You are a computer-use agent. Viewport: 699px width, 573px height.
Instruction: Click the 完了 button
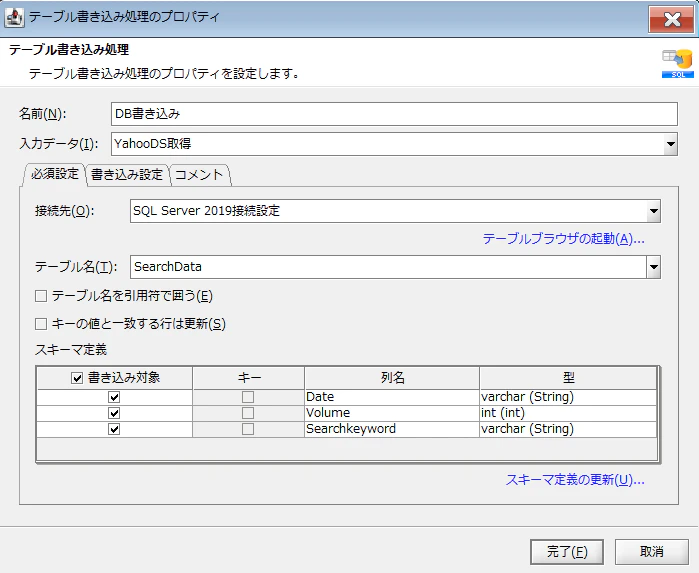point(567,552)
